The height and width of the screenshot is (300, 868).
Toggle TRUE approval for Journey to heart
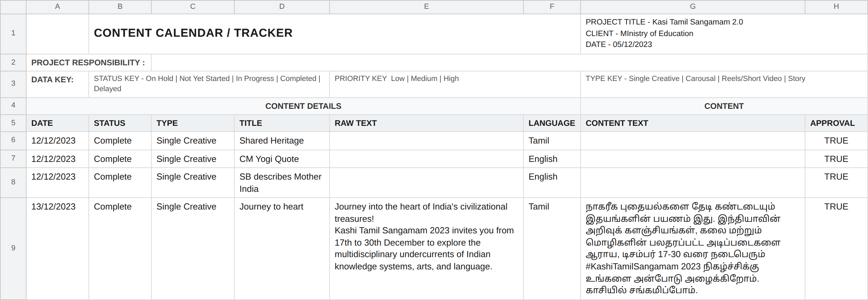[x=836, y=249]
